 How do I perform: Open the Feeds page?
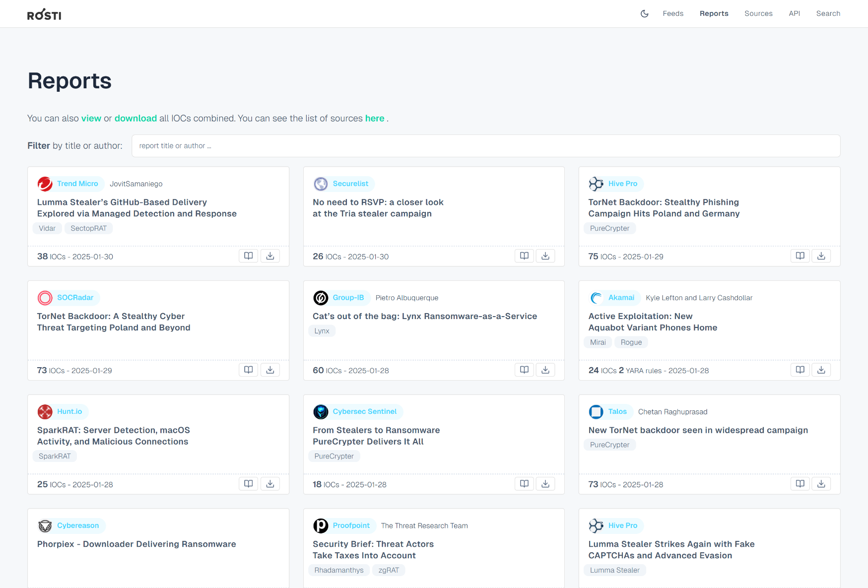673,13
